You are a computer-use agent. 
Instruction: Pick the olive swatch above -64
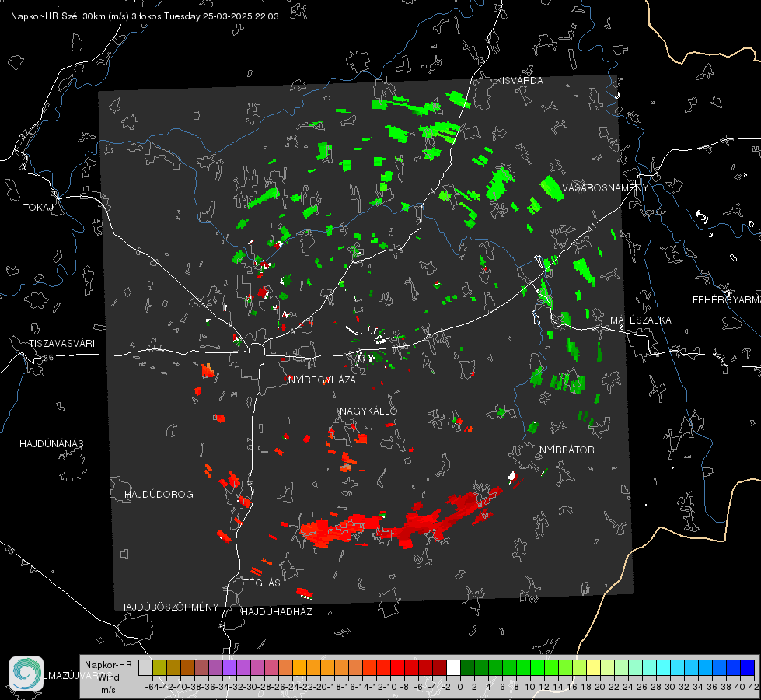click(159, 667)
